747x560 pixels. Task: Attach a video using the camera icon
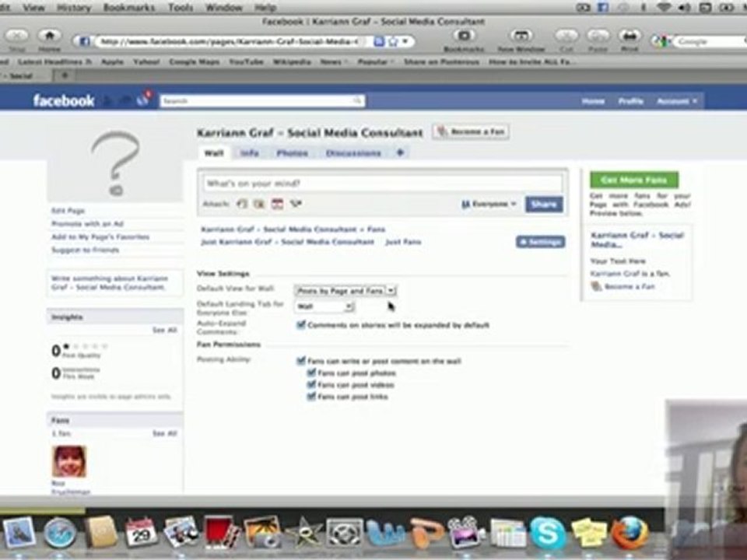(x=259, y=204)
